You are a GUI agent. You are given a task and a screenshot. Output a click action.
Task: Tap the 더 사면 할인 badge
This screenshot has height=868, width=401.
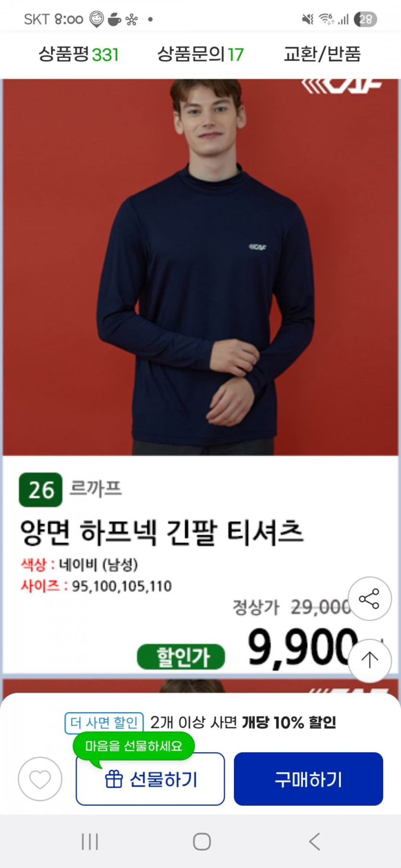(x=104, y=723)
